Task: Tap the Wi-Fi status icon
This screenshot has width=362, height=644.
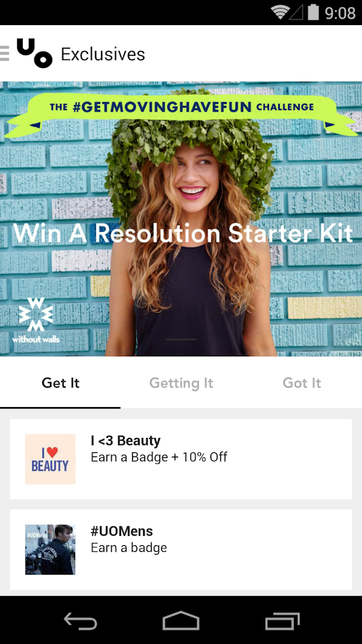Action: 280,12
